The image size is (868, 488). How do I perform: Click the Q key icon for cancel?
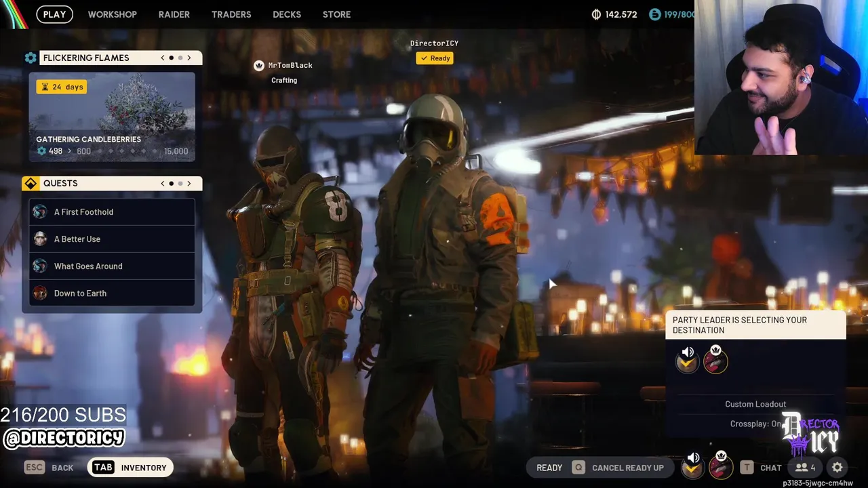[578, 467]
